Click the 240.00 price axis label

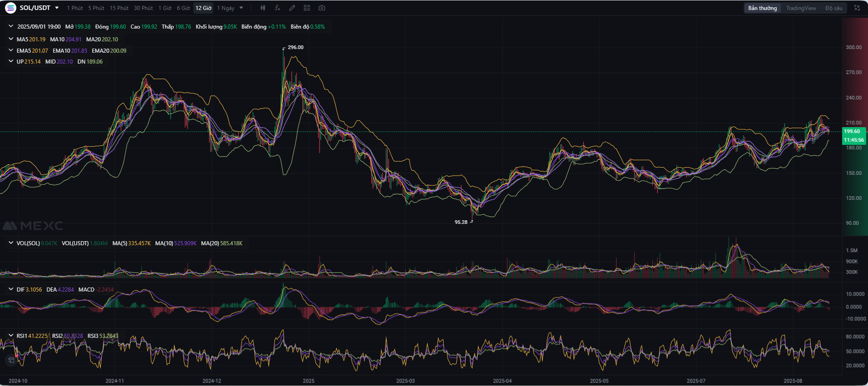[853, 98]
